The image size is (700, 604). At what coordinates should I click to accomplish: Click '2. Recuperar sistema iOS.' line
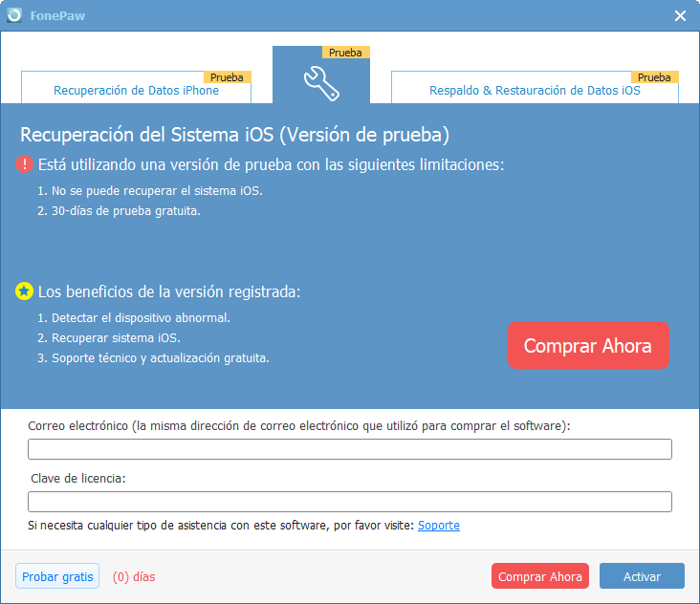[x=109, y=338]
